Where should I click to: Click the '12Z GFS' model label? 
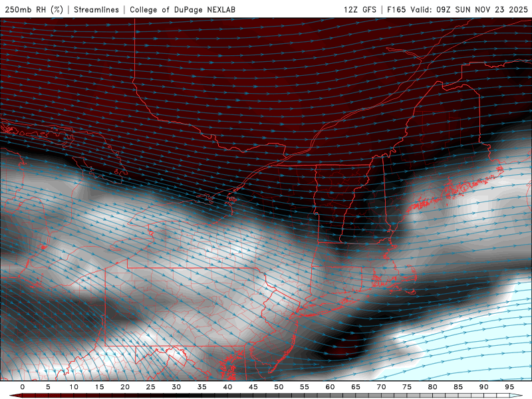360,9
